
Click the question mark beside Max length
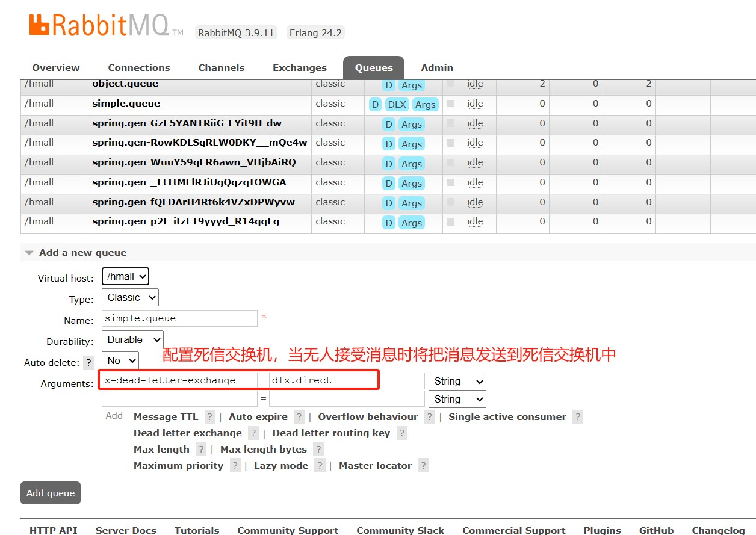tap(201, 450)
